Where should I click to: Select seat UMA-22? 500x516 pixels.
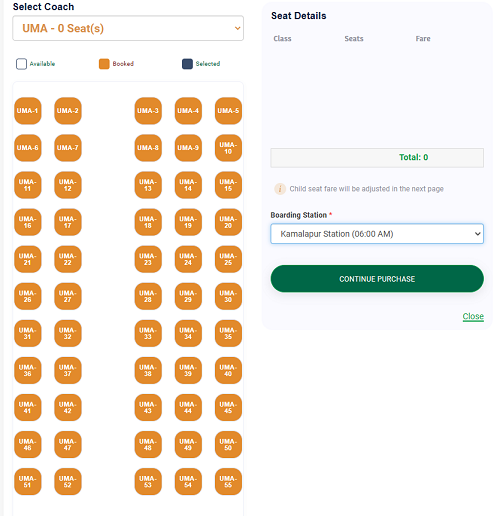click(x=68, y=259)
